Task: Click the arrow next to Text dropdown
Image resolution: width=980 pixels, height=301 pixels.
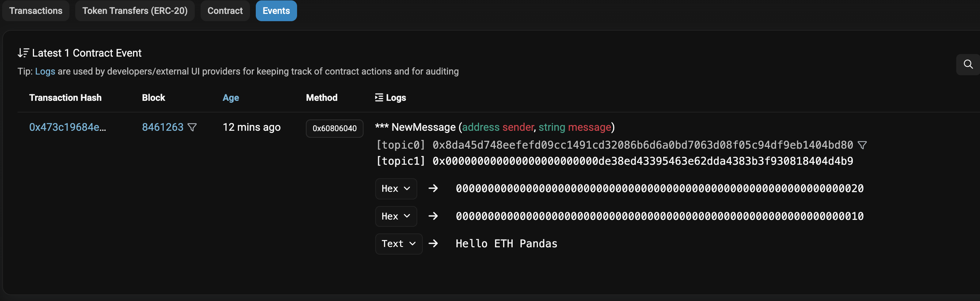Action: coord(433,244)
